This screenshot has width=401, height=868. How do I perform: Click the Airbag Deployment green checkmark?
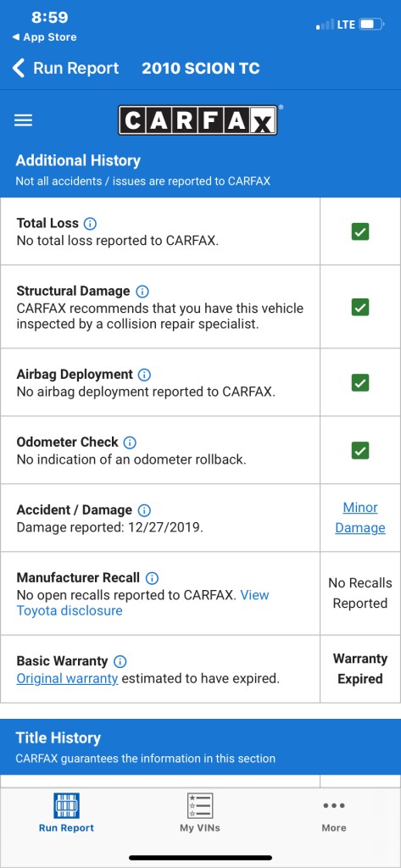tap(360, 382)
